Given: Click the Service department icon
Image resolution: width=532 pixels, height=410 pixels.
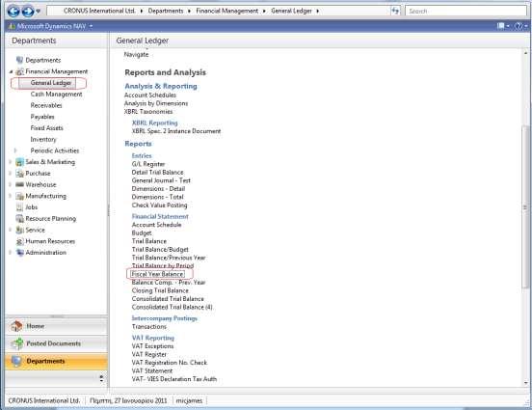Looking at the screenshot, I should click(x=19, y=230).
